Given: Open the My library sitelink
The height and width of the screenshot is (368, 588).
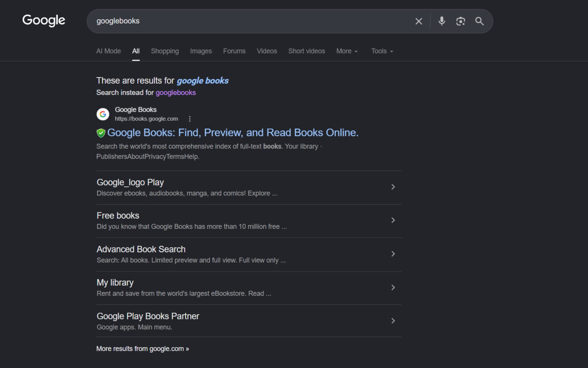Looking at the screenshot, I should (115, 283).
